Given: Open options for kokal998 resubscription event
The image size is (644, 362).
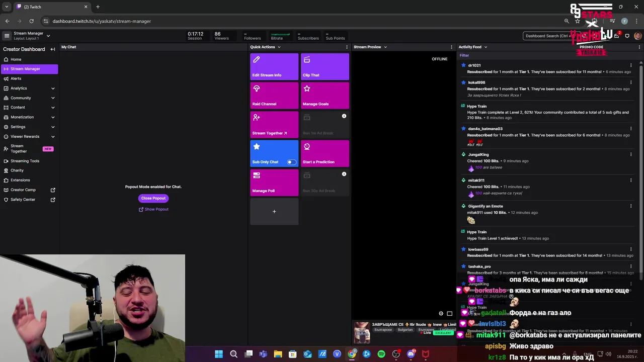Looking at the screenshot, I should [631, 82].
